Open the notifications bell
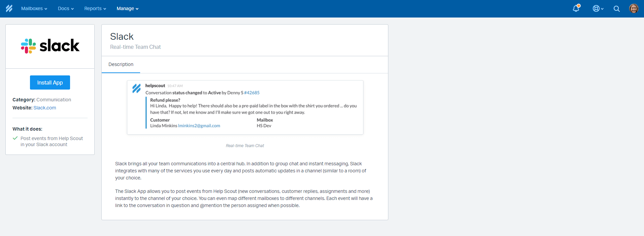The width and height of the screenshot is (644, 236). (576, 8)
